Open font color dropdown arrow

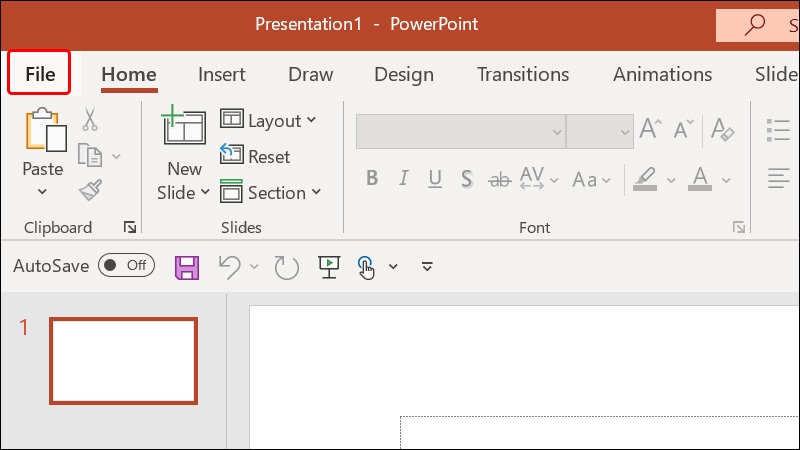[726, 180]
